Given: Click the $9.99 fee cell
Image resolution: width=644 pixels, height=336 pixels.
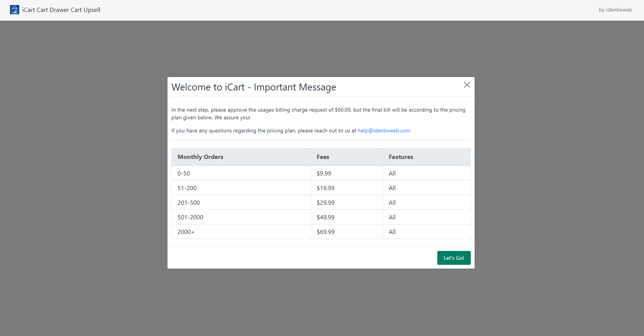Looking at the screenshot, I should coord(346,173).
